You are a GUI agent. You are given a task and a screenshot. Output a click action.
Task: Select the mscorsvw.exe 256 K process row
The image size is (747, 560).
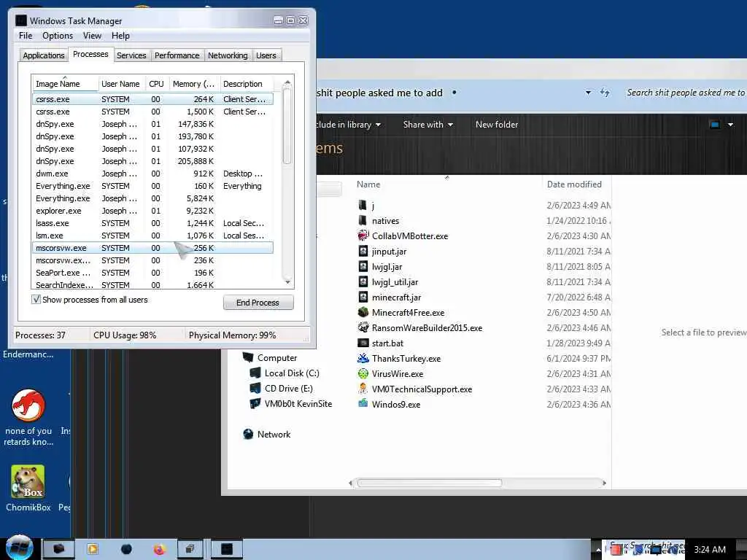point(152,248)
